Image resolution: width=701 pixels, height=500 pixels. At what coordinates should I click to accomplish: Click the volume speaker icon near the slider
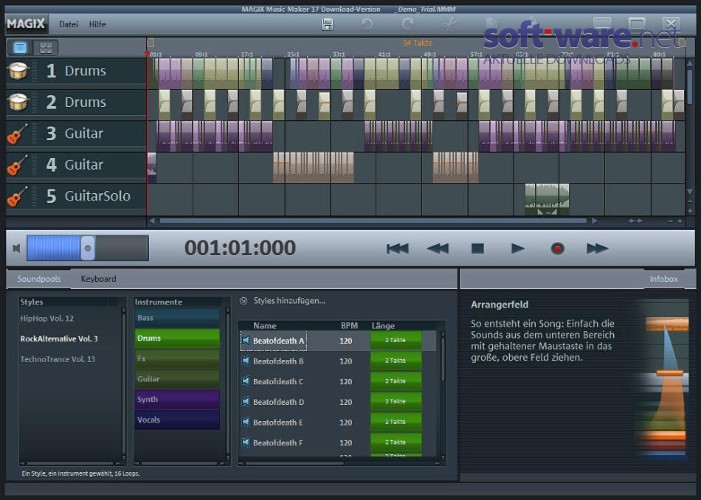pos(17,248)
